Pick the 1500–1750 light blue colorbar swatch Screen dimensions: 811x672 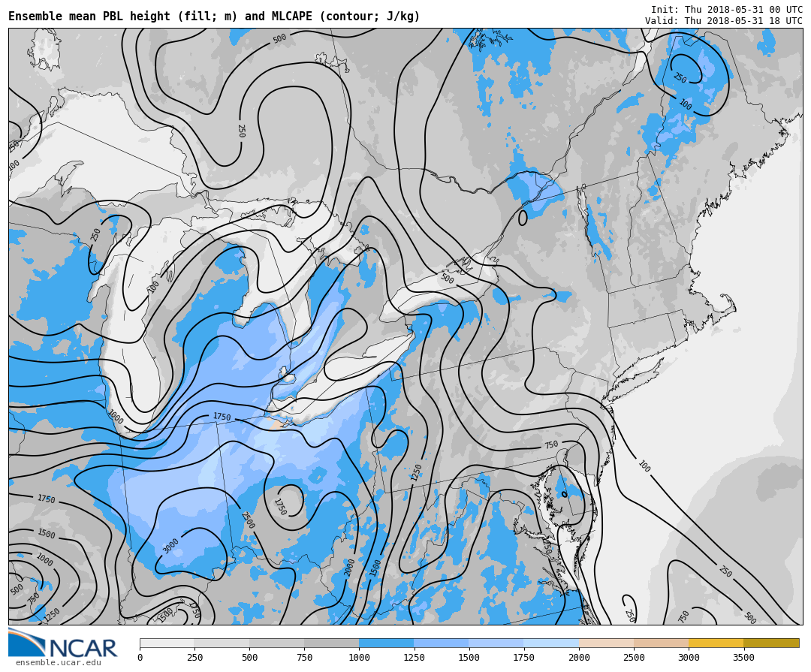click(x=496, y=643)
